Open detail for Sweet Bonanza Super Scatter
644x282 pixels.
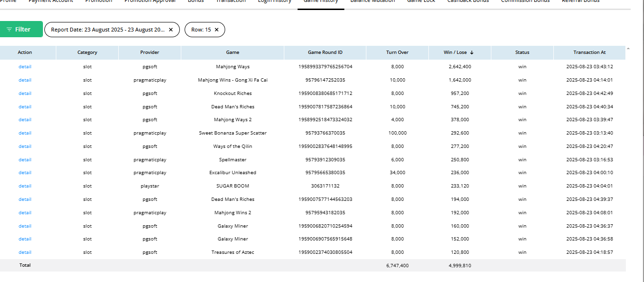(25, 133)
